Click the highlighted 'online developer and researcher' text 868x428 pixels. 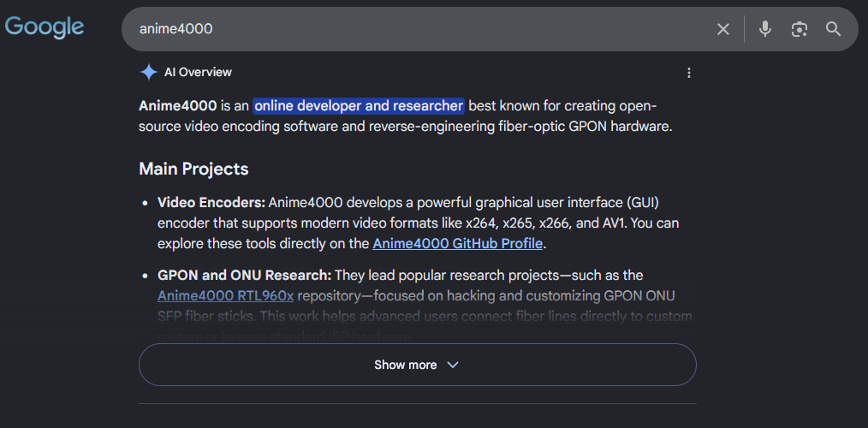coord(359,105)
